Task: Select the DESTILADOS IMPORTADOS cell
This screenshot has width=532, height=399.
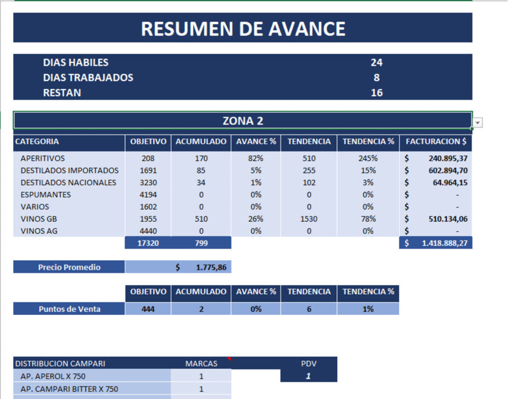Action: (x=69, y=170)
